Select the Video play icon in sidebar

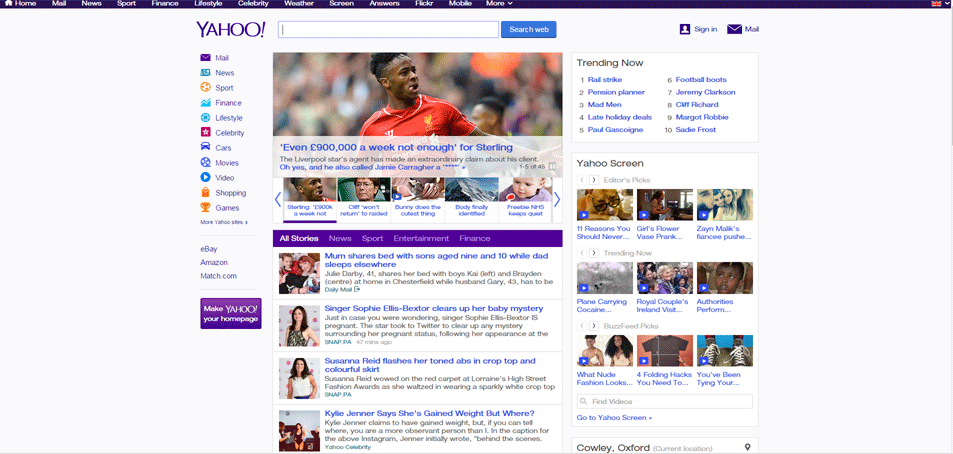[x=205, y=177]
